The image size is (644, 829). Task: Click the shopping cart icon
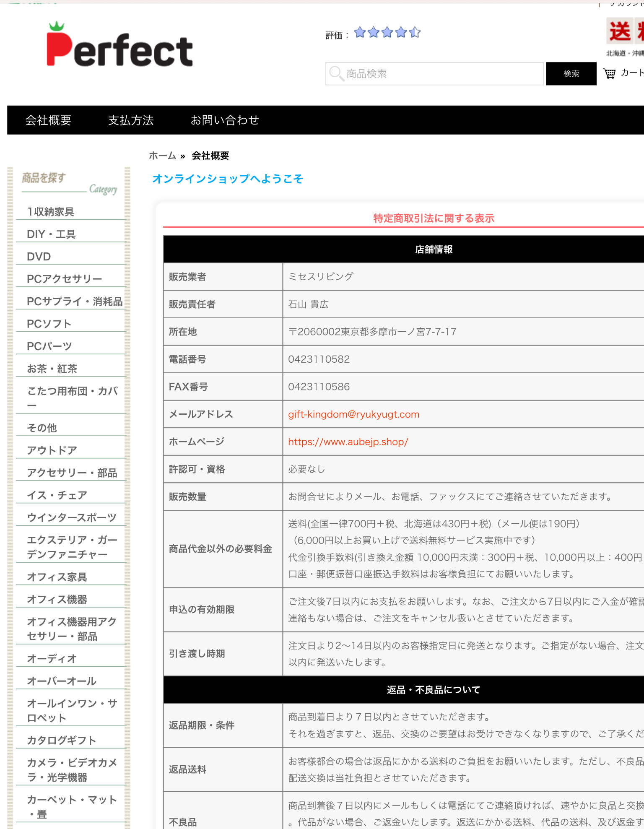coord(609,74)
